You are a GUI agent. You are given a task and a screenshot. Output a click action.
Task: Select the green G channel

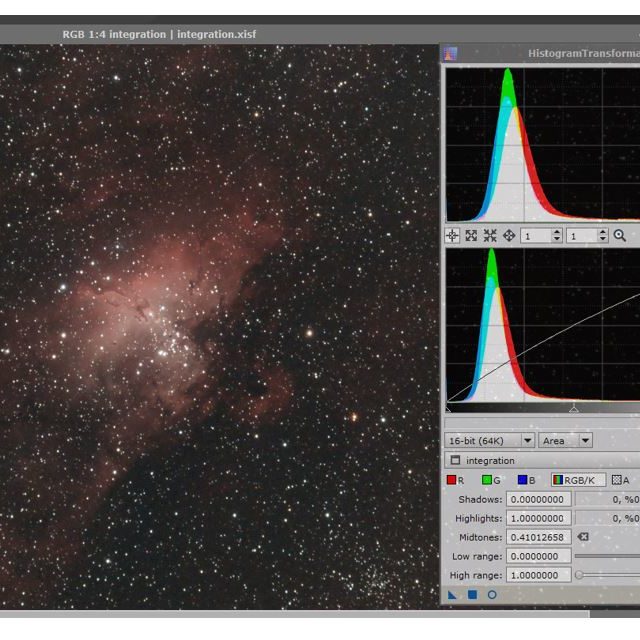click(x=491, y=481)
